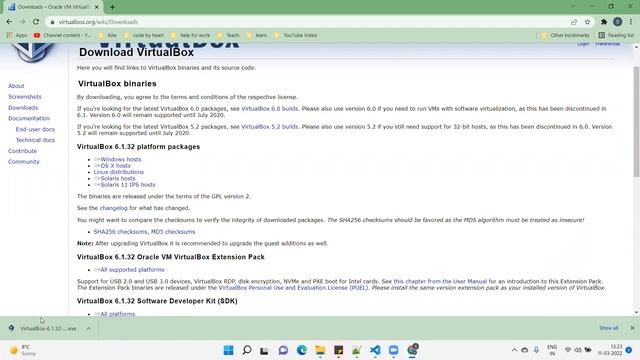Open the Apps bookmarks shortcut
The image size is (640, 360).
17,36
